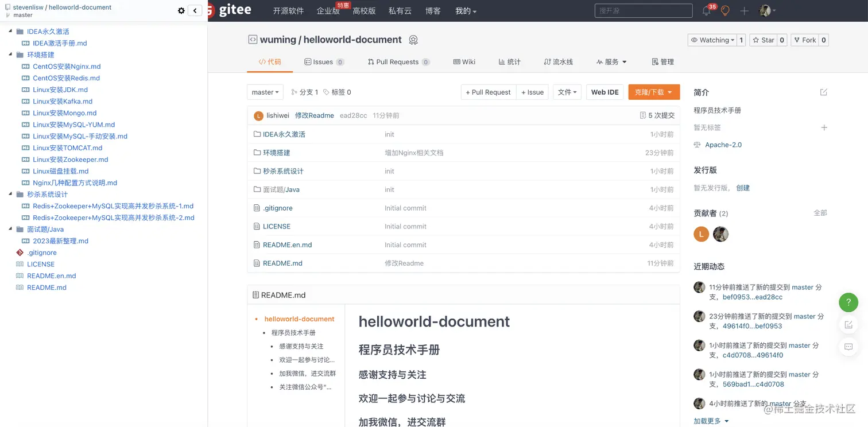Collapse 秒杀系统设计 folder in sidebar tree
Viewport: 868px width, 427px height.
(11, 194)
